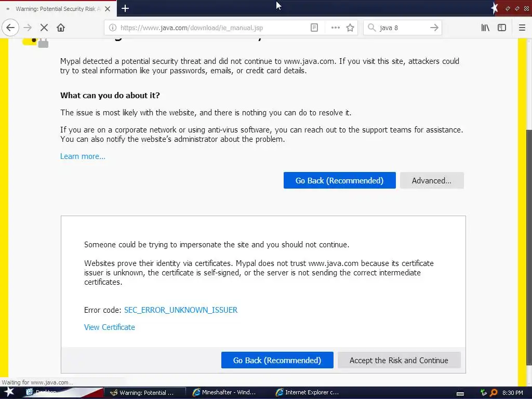
Task: Show site information via the info icon
Action: click(113, 28)
